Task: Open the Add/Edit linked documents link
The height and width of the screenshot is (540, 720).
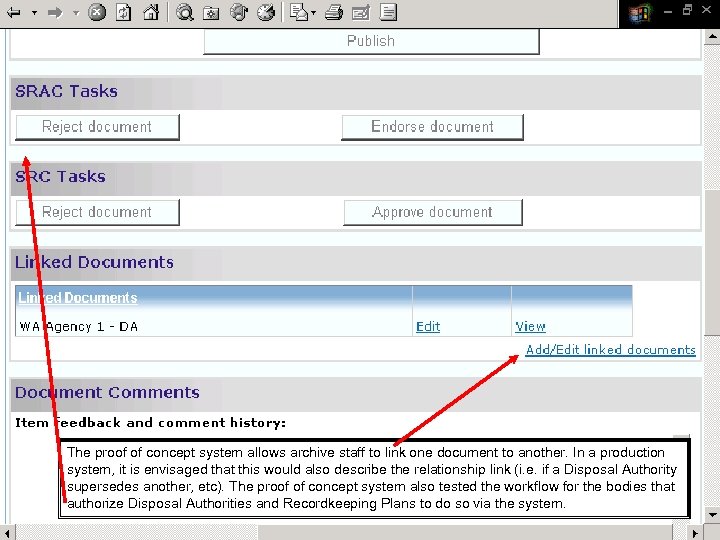Action: point(610,350)
